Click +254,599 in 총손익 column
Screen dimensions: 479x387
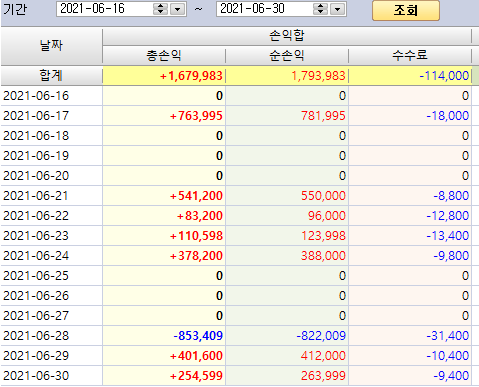(x=164, y=376)
